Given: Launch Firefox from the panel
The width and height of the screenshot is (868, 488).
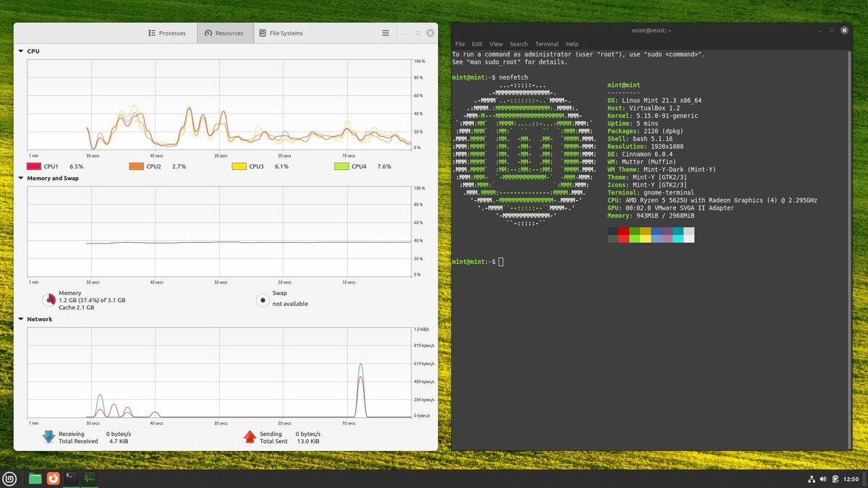Looking at the screenshot, I should coord(53,478).
